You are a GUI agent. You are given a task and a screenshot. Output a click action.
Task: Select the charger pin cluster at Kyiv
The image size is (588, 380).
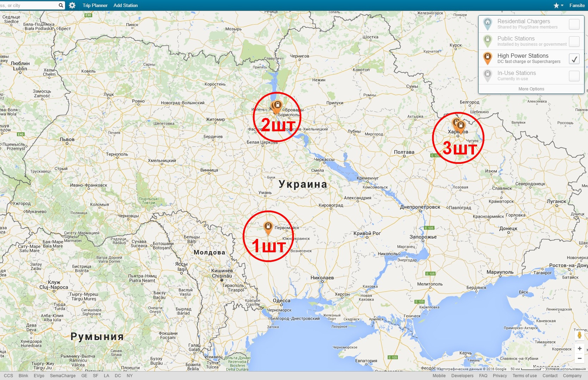click(277, 107)
